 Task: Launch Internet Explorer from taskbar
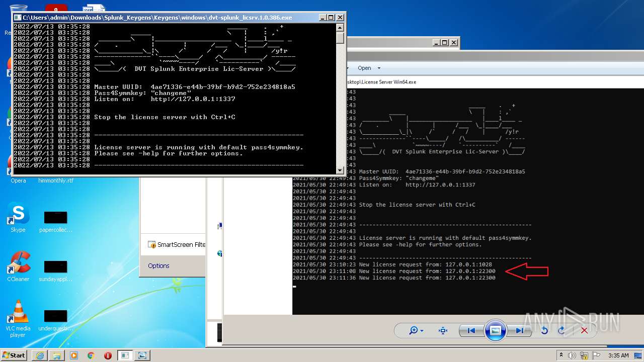(x=40, y=355)
